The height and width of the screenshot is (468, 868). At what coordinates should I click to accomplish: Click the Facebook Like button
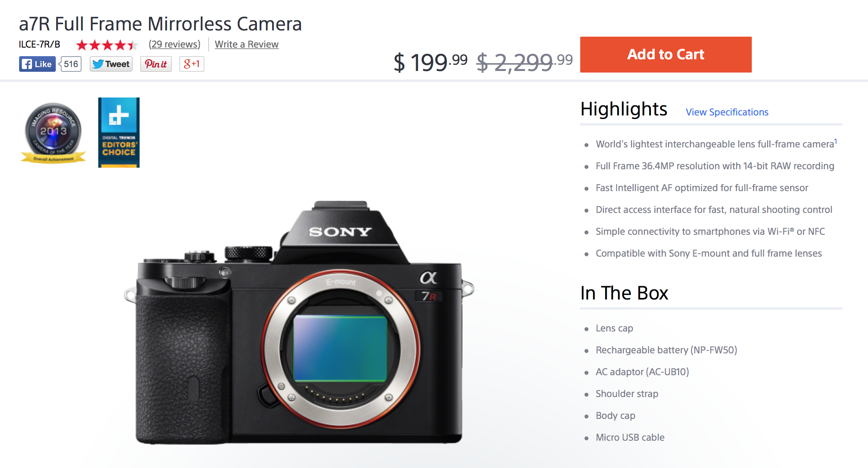(x=37, y=64)
